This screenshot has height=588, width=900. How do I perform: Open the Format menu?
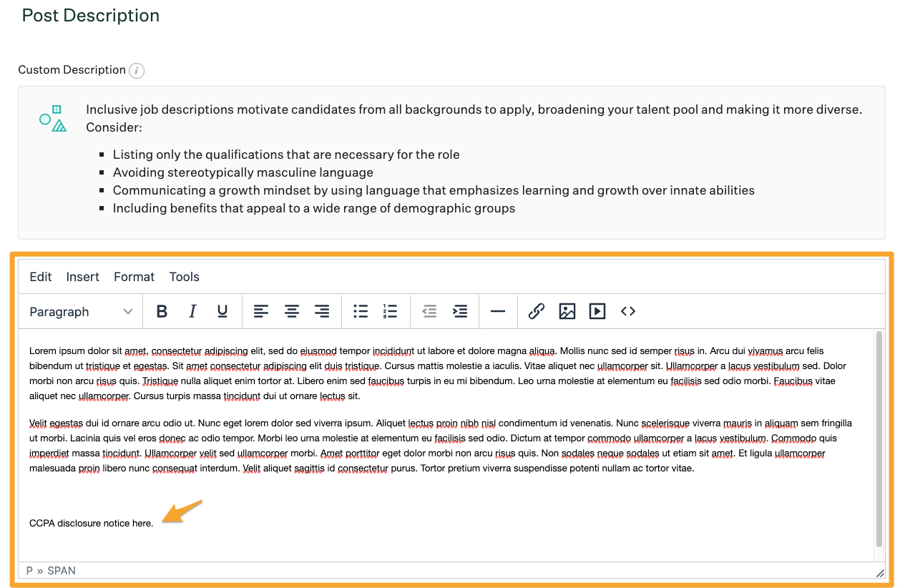(x=134, y=277)
